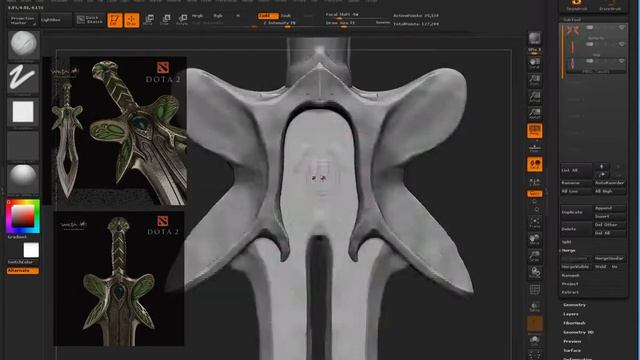Image resolution: width=640 pixels, height=360 pixels.
Task: Enable Zsub sculpting mode
Action: [x=286, y=16]
